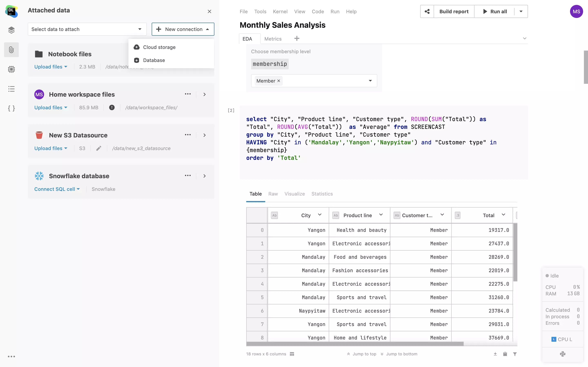Switch to the Metrics tab
The width and height of the screenshot is (588, 367).
click(x=273, y=39)
